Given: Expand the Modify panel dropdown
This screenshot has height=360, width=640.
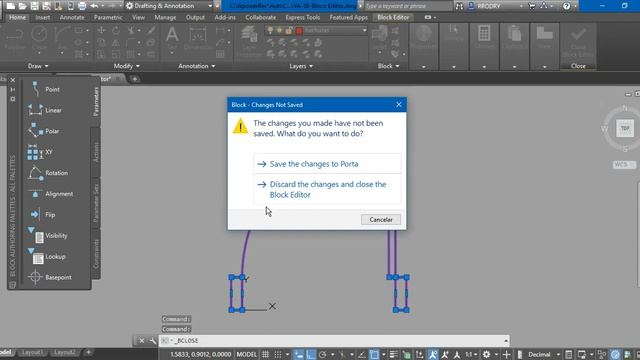Looking at the screenshot, I should pos(127,66).
